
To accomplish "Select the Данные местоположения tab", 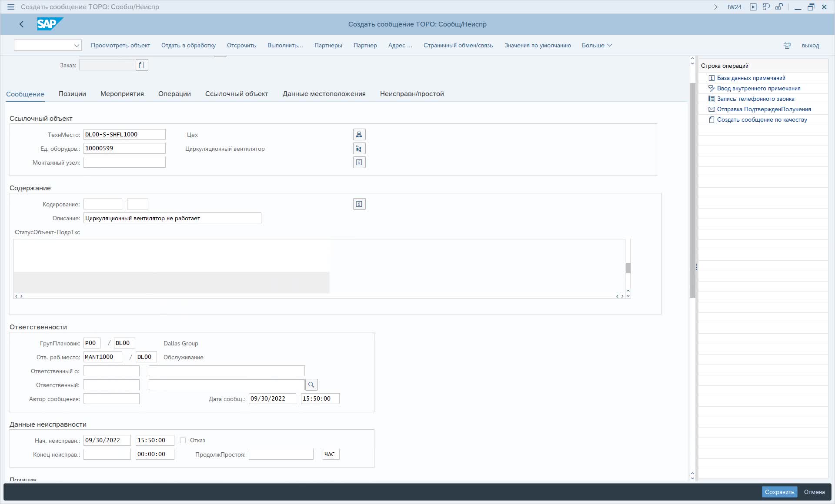I will (x=324, y=94).
